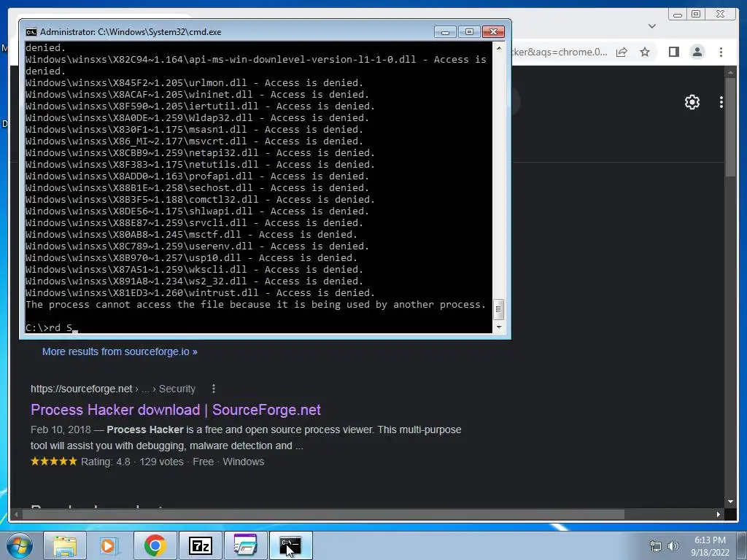Toggle the Chrome side panel
Viewport: 747px width, 560px height.
[x=673, y=52]
